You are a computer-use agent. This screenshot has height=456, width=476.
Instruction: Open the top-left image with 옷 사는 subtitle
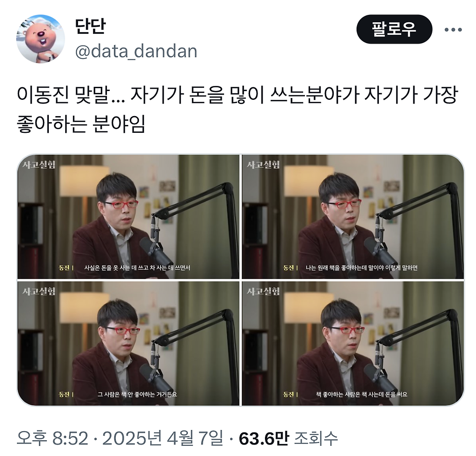click(128, 216)
